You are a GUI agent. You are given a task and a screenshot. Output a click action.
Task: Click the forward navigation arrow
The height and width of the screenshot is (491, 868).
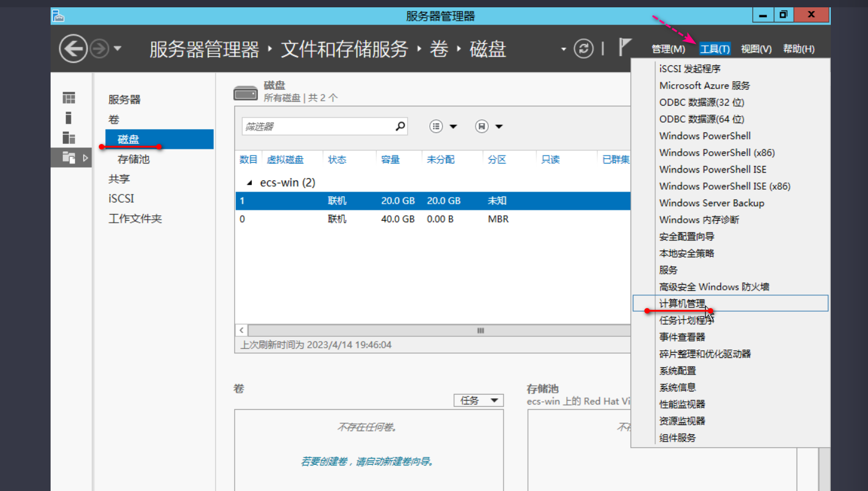(99, 49)
